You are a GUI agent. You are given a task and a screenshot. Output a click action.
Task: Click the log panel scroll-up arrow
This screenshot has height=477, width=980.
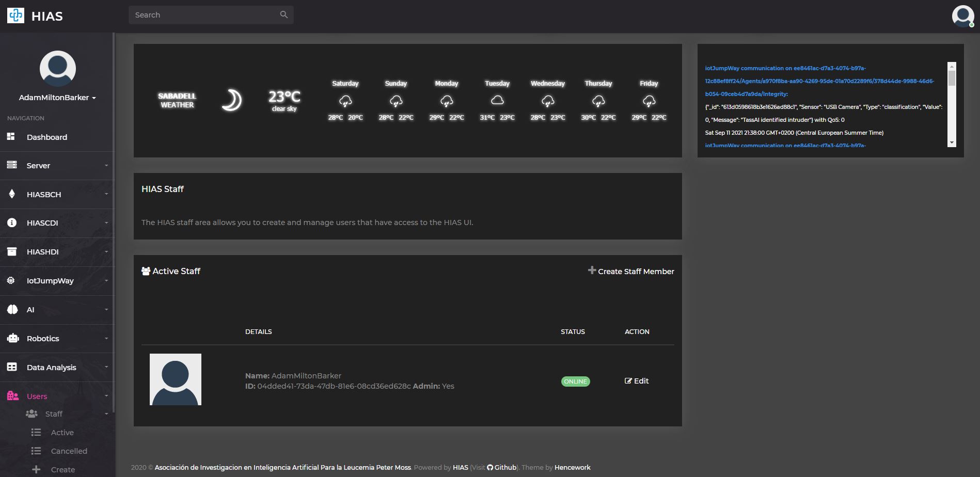952,66
